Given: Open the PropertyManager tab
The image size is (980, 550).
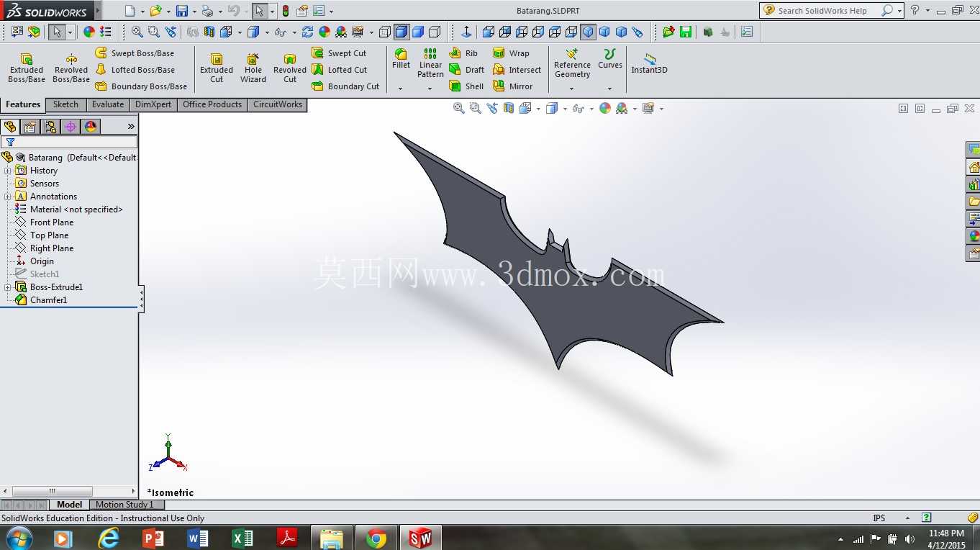Looking at the screenshot, I should [30, 127].
